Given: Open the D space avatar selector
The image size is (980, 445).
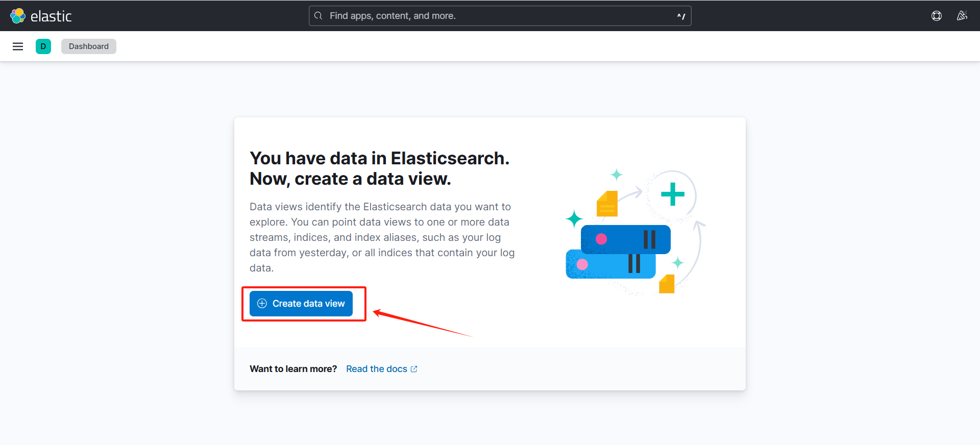Looking at the screenshot, I should pos(43,46).
